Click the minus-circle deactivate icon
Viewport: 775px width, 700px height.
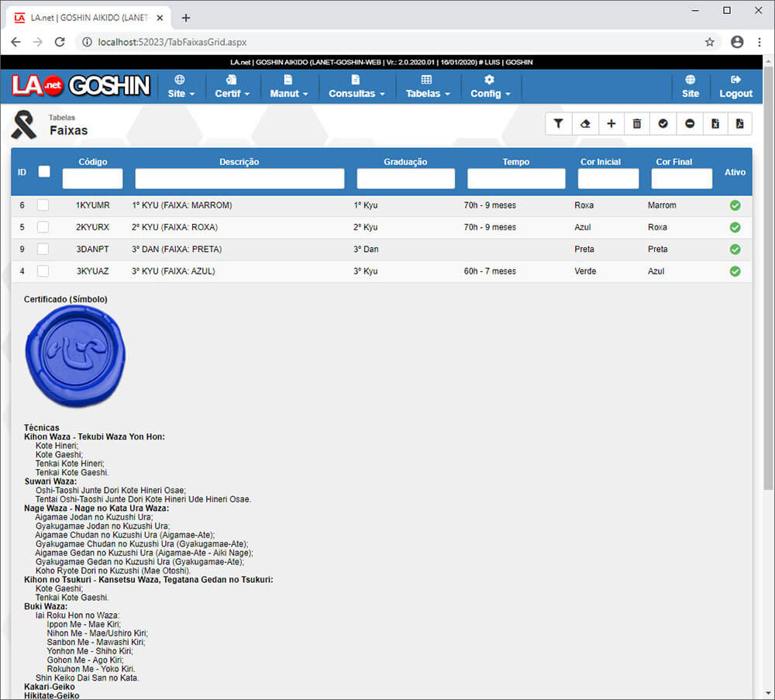click(x=690, y=123)
